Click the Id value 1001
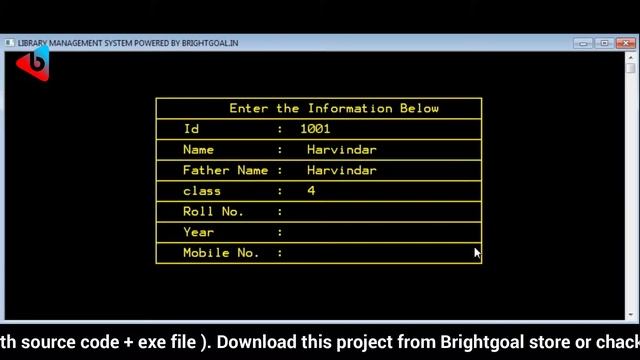Viewport: 640px width, 360px height. click(x=315, y=129)
